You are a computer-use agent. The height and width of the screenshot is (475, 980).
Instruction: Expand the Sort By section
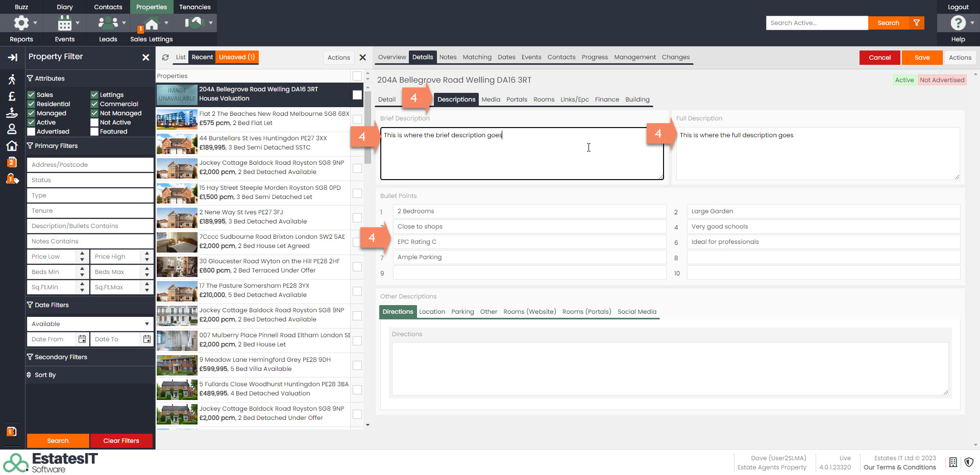tap(45, 375)
